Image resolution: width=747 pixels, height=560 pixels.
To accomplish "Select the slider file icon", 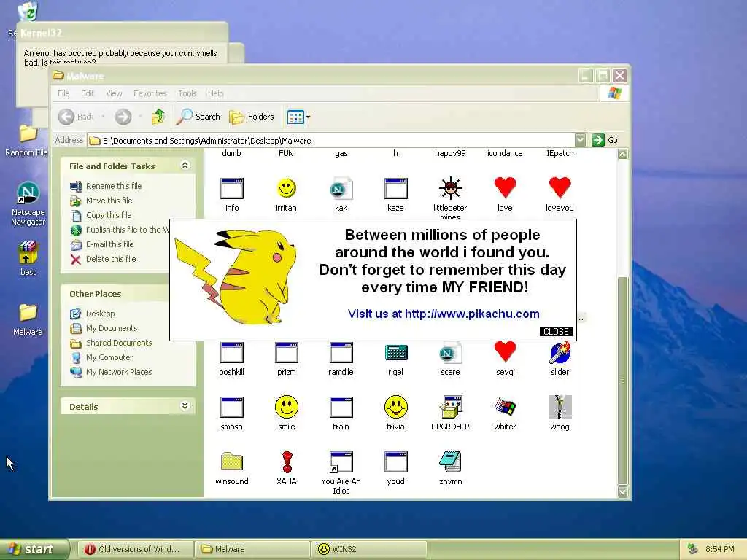I will pyautogui.click(x=560, y=353).
